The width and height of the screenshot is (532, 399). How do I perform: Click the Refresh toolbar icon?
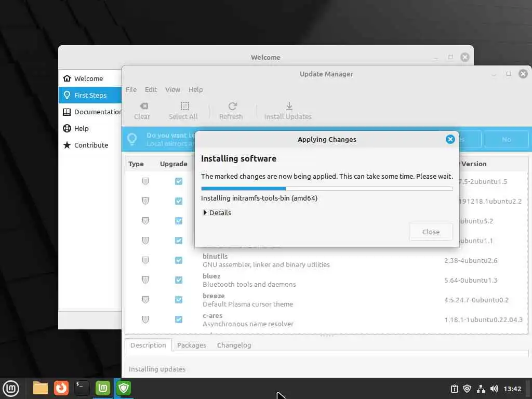(232, 106)
